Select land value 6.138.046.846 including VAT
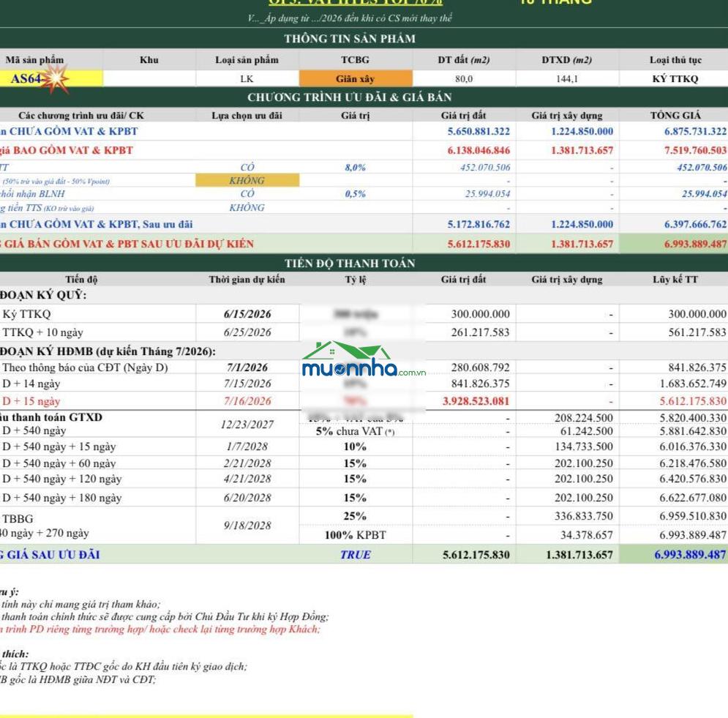728x718 pixels. click(x=479, y=151)
